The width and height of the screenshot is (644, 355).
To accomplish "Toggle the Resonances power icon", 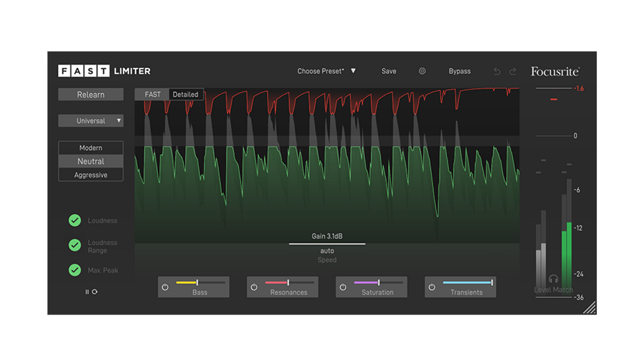I will [254, 287].
